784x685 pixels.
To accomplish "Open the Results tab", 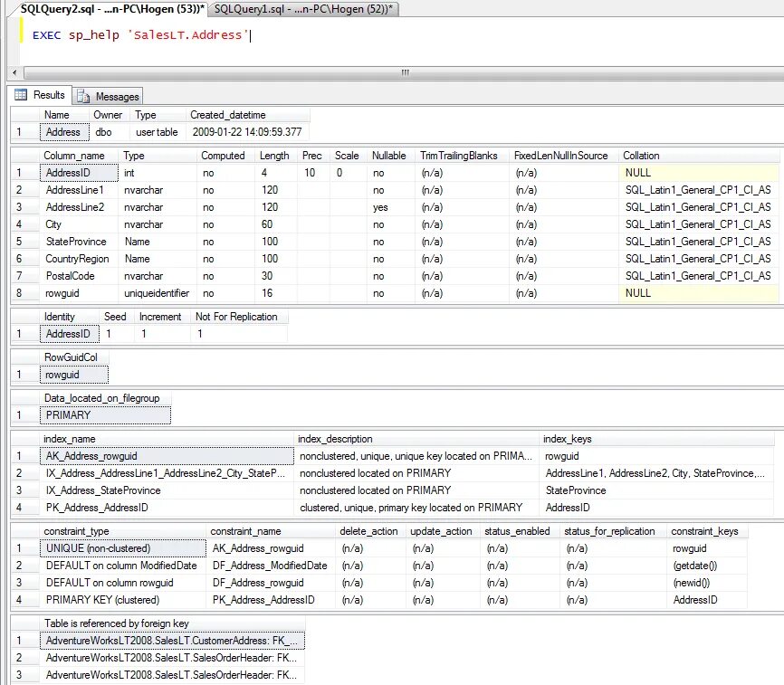I will pos(41,95).
